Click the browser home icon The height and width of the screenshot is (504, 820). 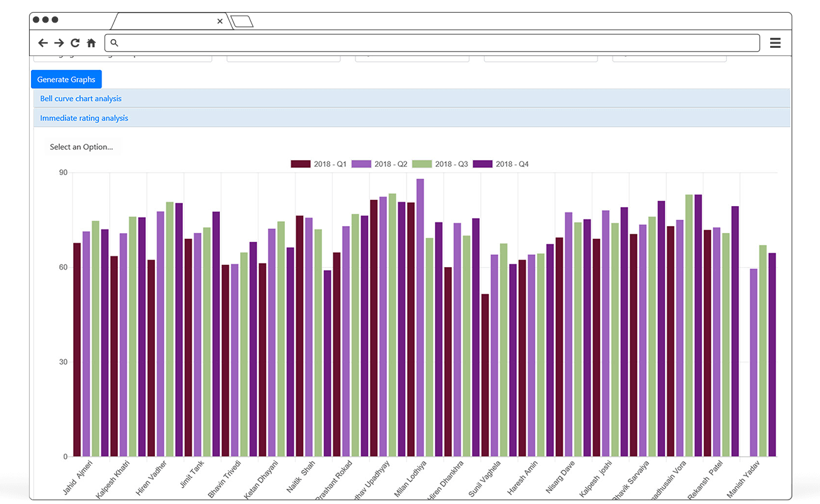(91, 42)
